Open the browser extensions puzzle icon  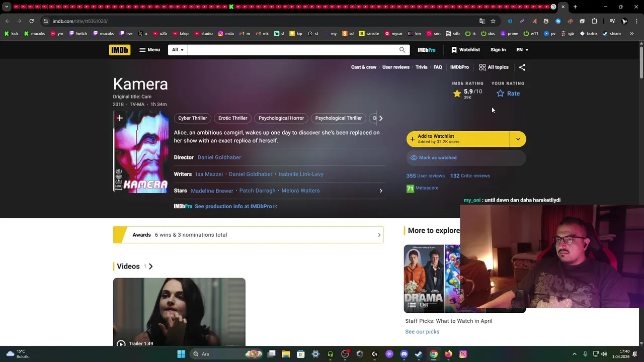click(594, 21)
